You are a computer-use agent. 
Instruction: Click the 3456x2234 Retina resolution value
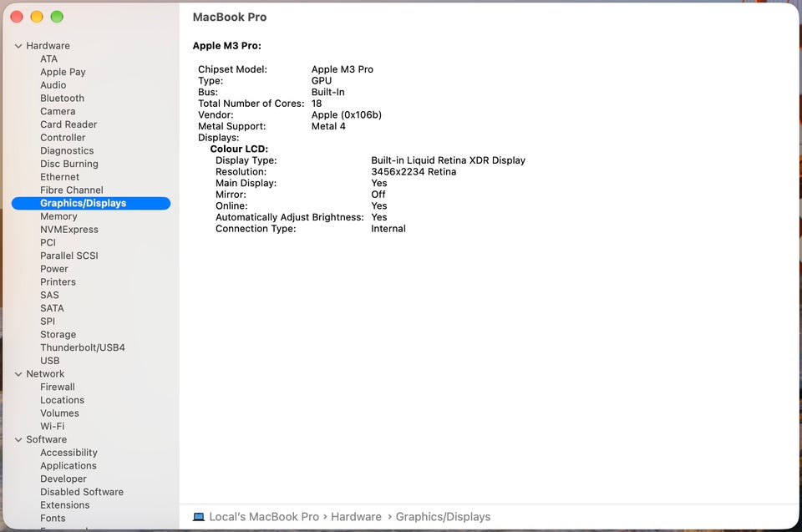coord(414,172)
